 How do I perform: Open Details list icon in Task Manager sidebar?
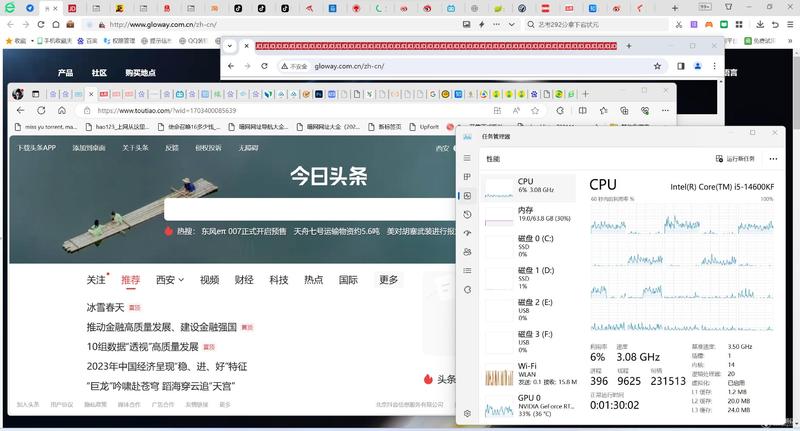point(467,270)
